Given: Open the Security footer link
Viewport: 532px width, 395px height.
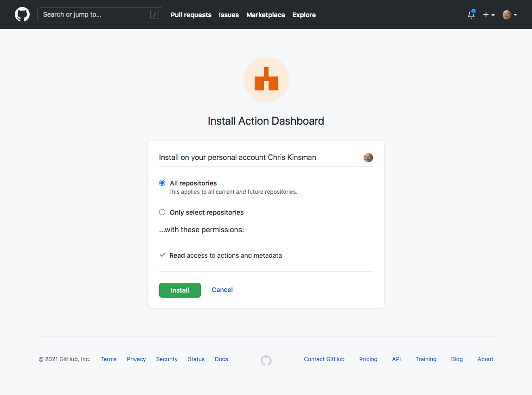Looking at the screenshot, I should [167, 359].
